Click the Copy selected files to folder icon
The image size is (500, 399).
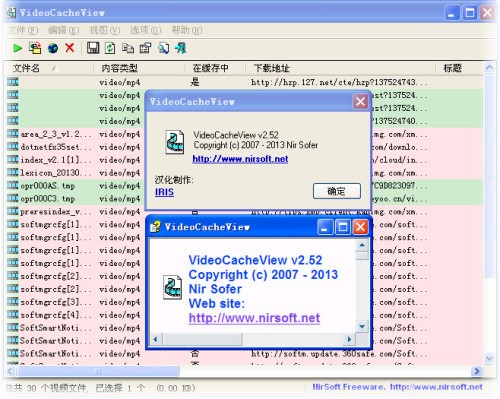point(35,48)
